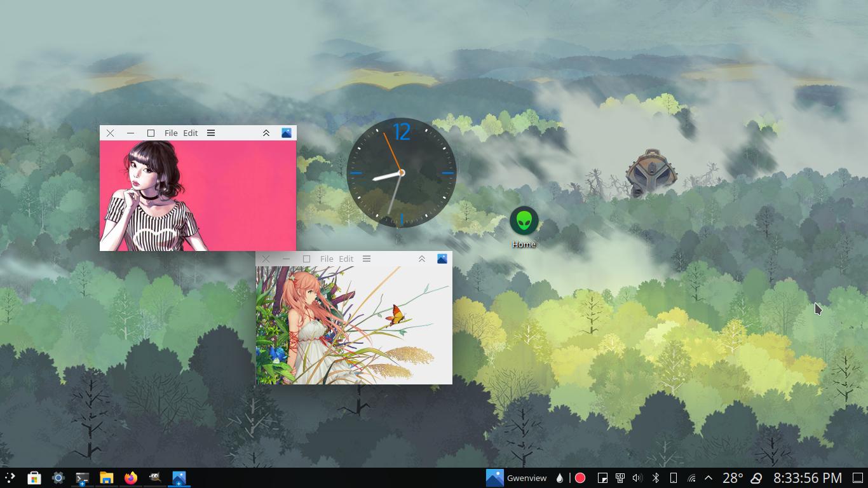Click the Show Desktop button at the panel's end
The height and width of the screenshot is (488, 868).
[x=857, y=478]
